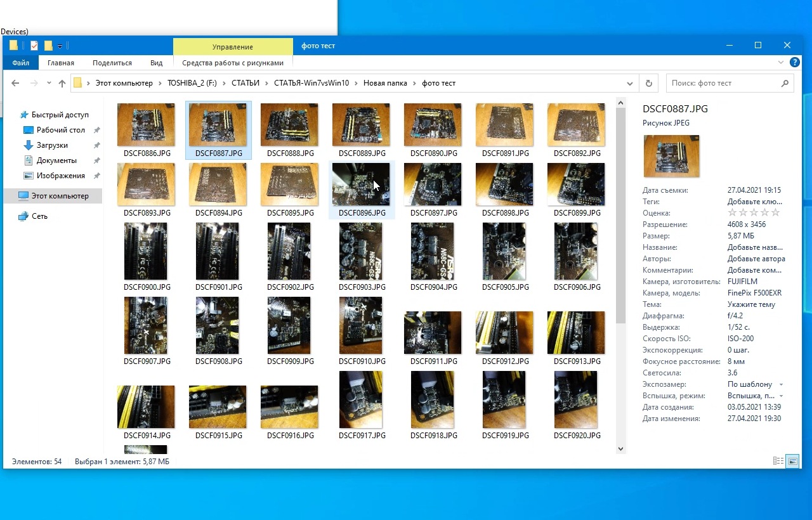Viewport: 812px width, 520px height.
Task: Expand the chevron after Этот компьютер in the breadcrumb
Action: point(160,83)
